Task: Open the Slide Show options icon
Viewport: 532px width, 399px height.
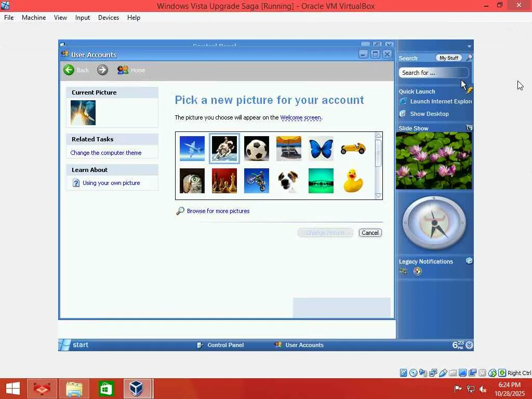Action: pos(469,128)
